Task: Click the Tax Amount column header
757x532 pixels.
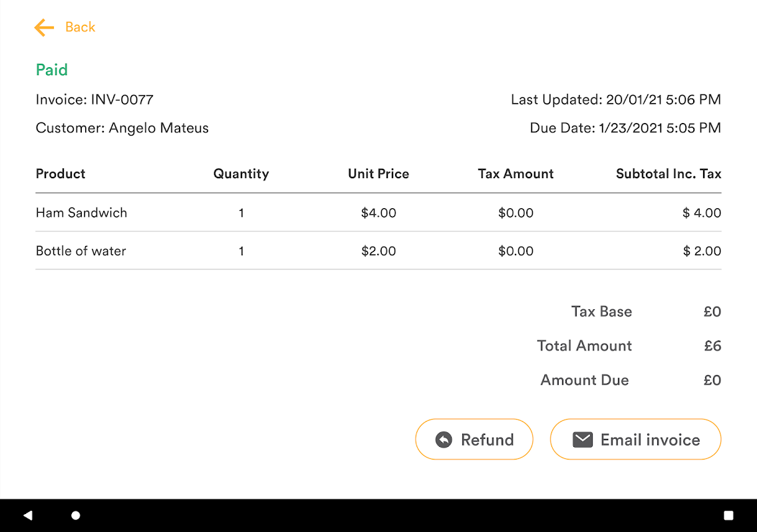Action: click(x=516, y=174)
